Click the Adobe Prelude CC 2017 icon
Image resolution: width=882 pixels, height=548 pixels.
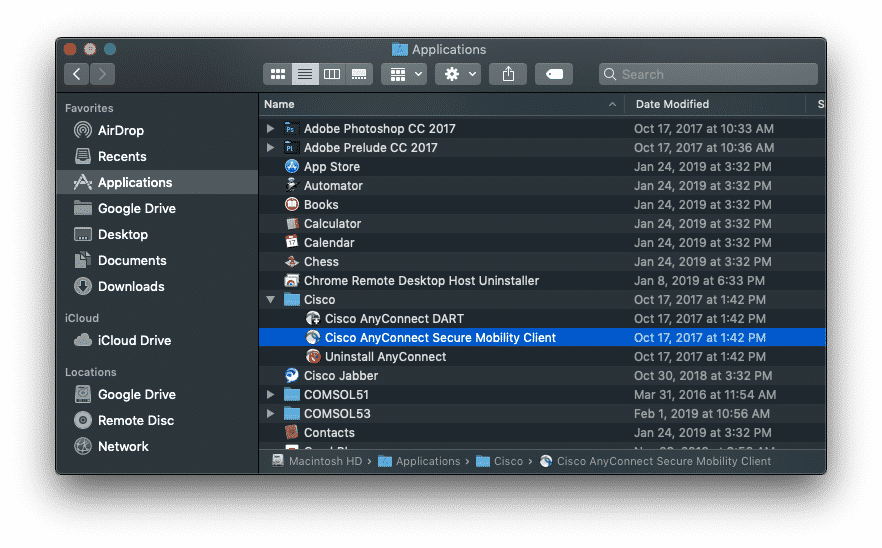click(291, 148)
